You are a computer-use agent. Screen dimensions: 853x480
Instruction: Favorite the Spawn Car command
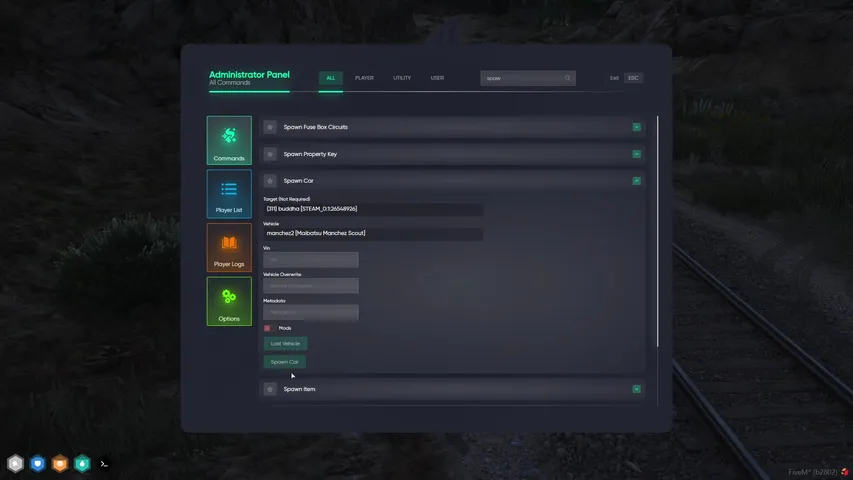(270, 181)
